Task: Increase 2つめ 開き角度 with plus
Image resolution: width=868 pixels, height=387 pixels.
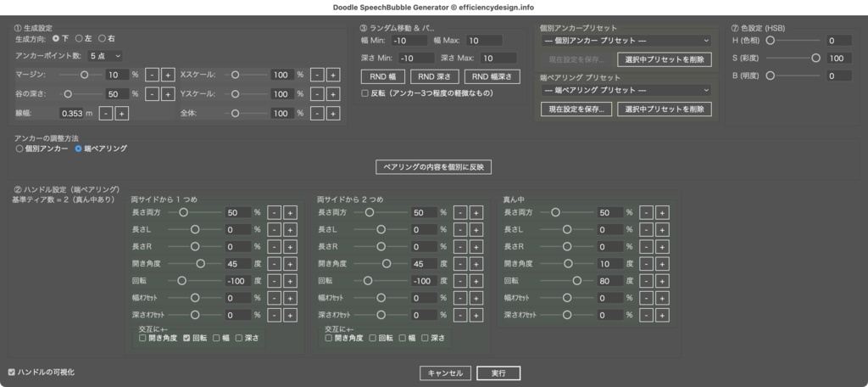Action: [476, 264]
